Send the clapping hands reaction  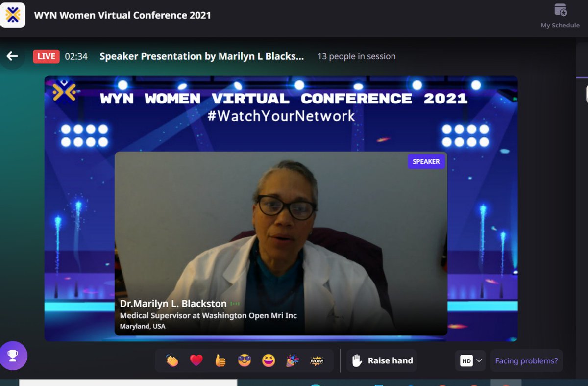[172, 361]
